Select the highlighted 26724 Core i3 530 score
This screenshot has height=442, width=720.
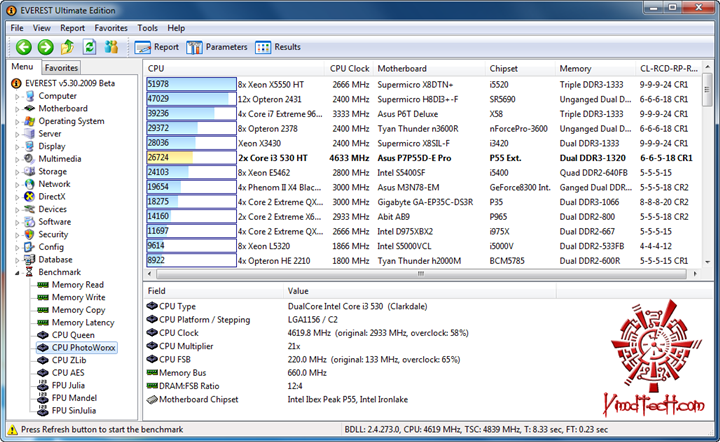coord(191,157)
